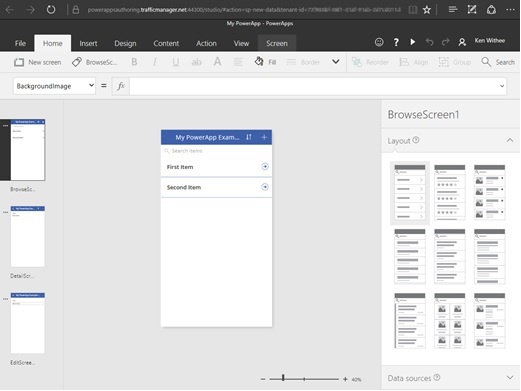The width and height of the screenshot is (521, 391).
Task: Rename screen via BrowseSc... tag
Action: (x=94, y=62)
